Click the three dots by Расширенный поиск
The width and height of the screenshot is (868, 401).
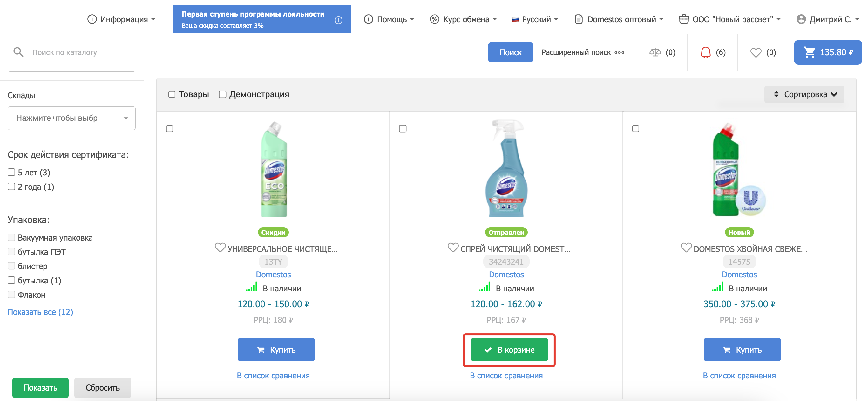619,52
